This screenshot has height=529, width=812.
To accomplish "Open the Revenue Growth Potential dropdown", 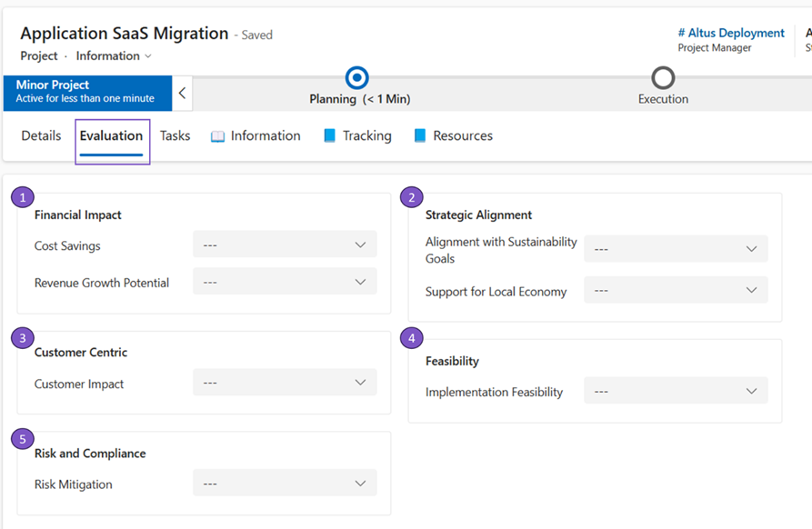I will tap(285, 282).
